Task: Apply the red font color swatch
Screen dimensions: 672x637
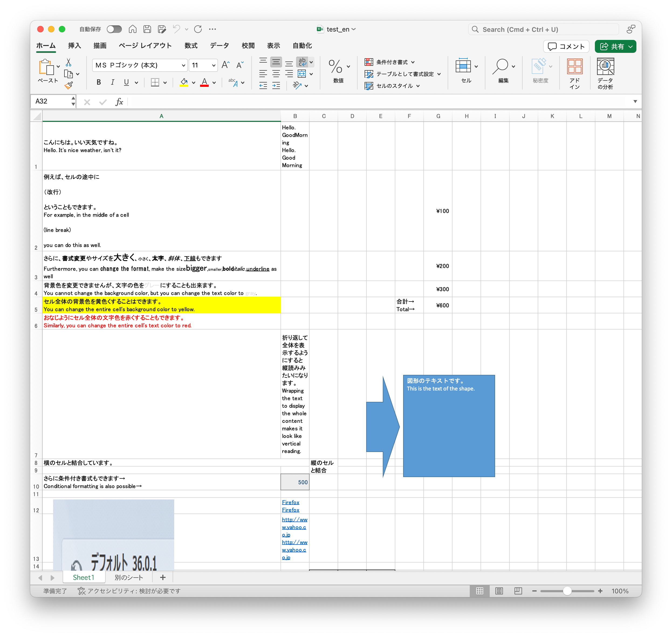Action: [x=204, y=82]
